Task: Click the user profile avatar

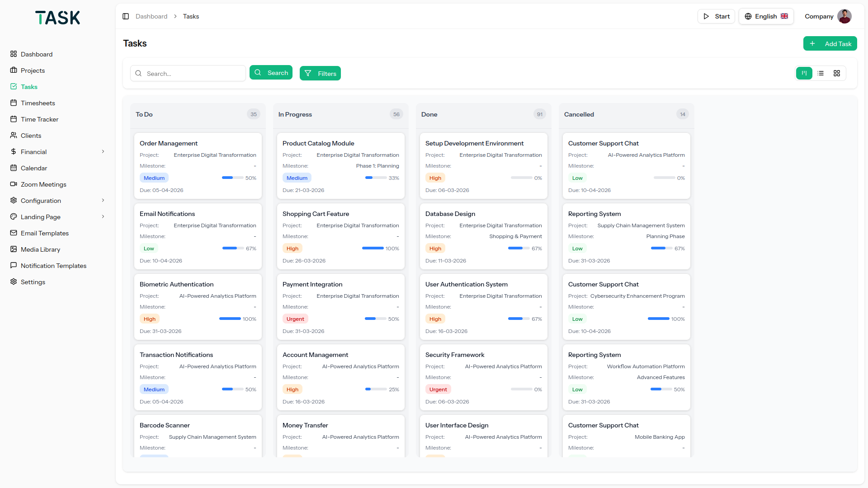Action: pyautogui.click(x=844, y=16)
